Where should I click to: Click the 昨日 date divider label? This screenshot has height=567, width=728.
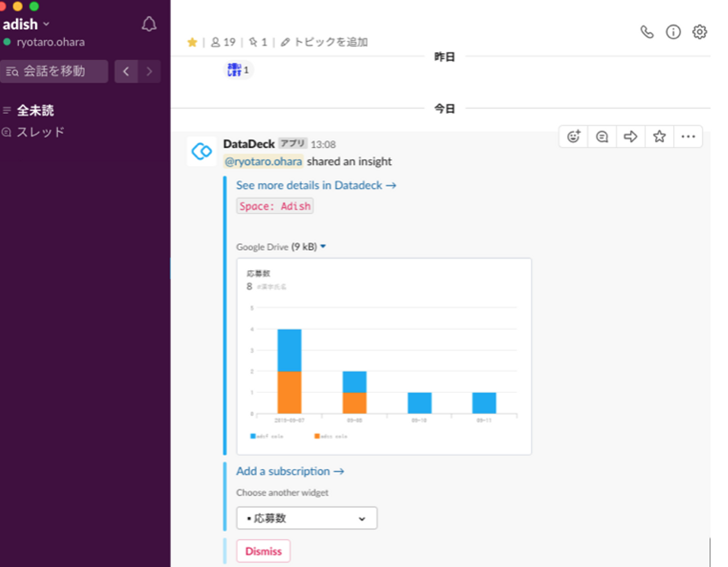(445, 57)
